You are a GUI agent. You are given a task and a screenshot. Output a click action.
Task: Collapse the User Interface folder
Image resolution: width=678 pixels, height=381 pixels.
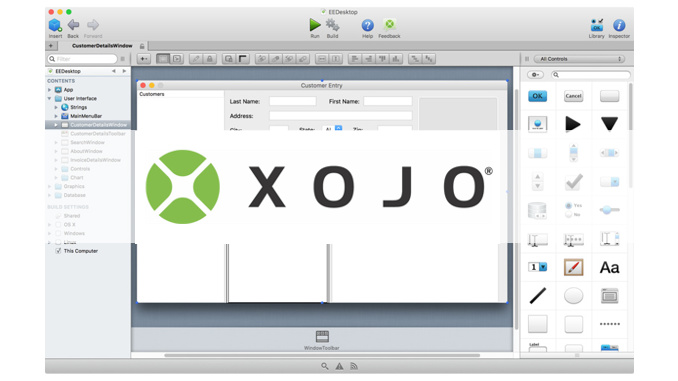tap(49, 99)
